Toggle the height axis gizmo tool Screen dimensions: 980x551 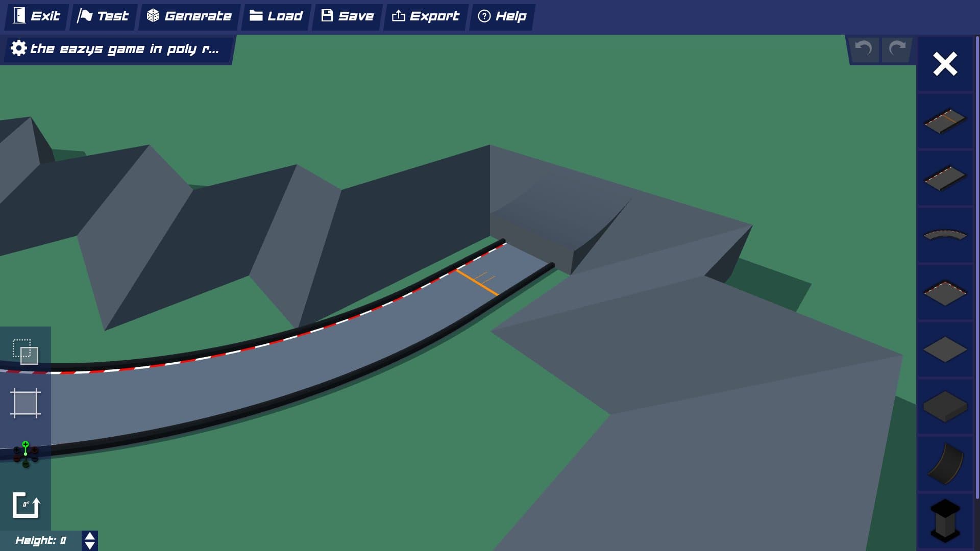pos(25,454)
